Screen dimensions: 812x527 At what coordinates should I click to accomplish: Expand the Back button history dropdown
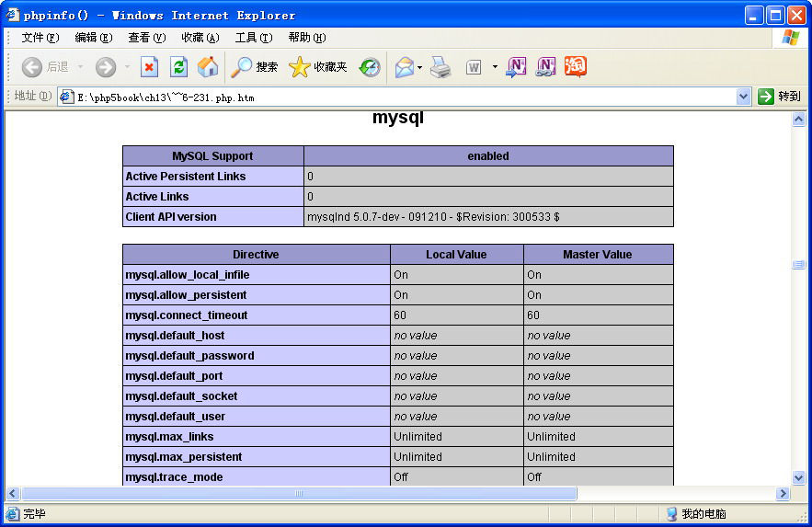pos(80,67)
